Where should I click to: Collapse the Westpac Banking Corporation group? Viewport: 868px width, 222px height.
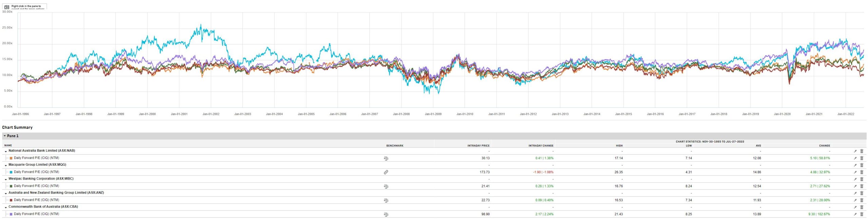[6, 179]
